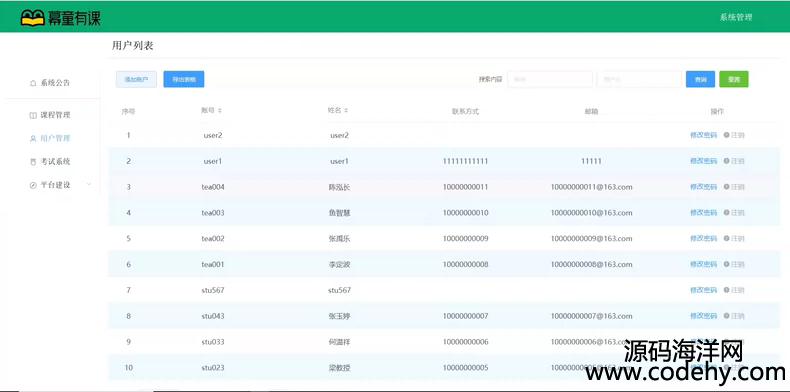Viewport: 790px width, 392px height.
Task: Click the green 重置 reset button
Action: [x=734, y=79]
